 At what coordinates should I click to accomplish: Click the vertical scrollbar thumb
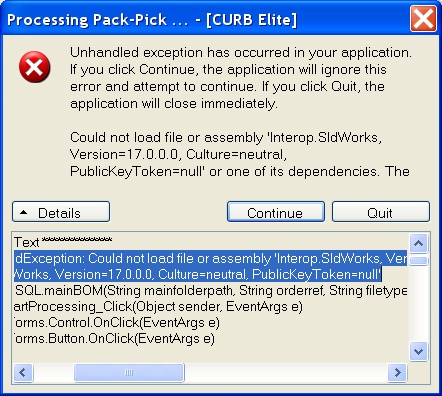coord(418,260)
